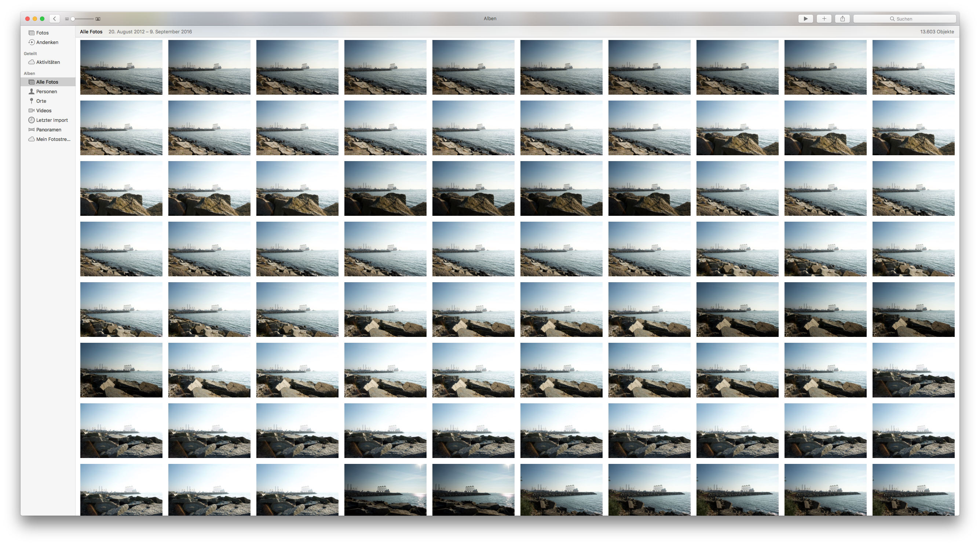Open Andenken in the sidebar

[48, 42]
